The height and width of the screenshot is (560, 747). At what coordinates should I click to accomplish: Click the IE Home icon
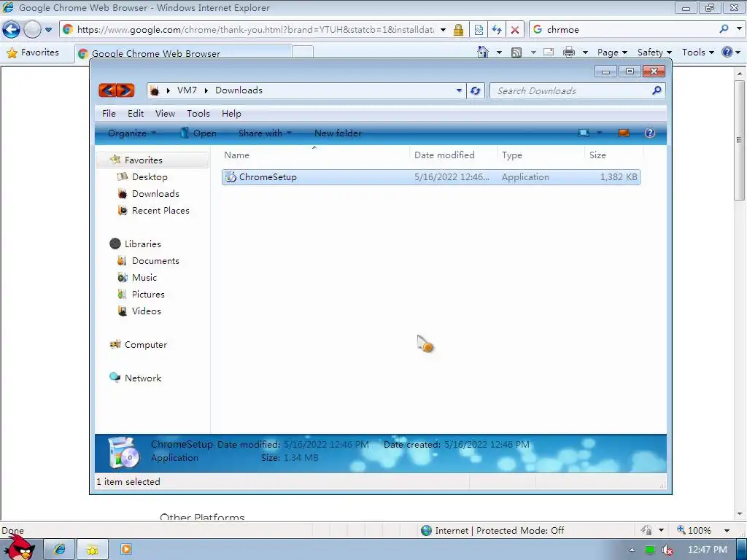[x=483, y=52]
